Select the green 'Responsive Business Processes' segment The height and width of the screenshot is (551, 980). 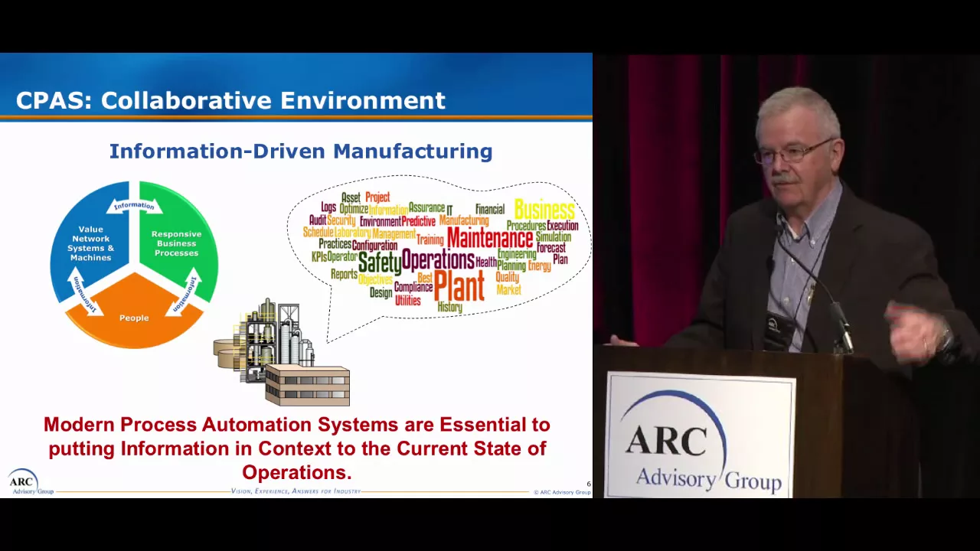click(177, 243)
